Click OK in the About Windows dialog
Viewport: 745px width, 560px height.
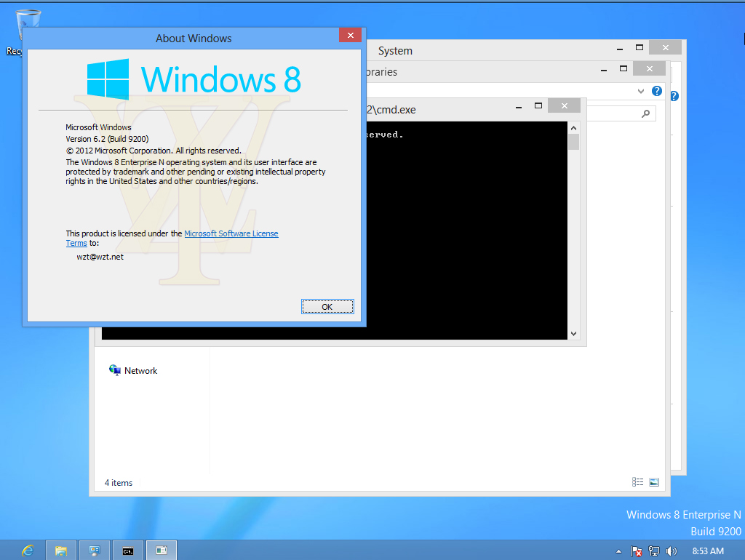(x=327, y=306)
